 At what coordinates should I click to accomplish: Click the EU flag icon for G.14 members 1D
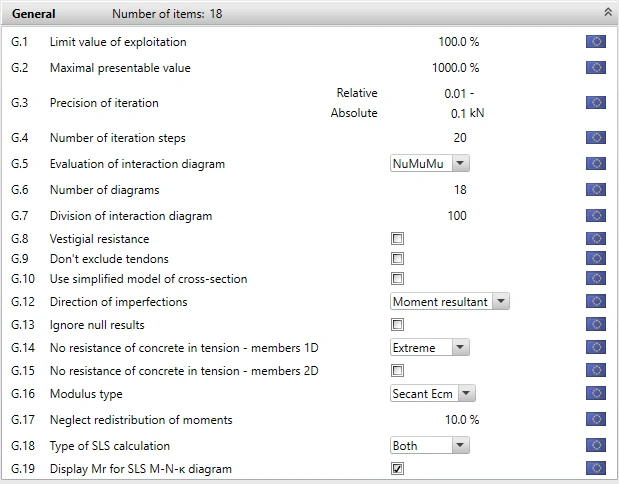pos(596,347)
